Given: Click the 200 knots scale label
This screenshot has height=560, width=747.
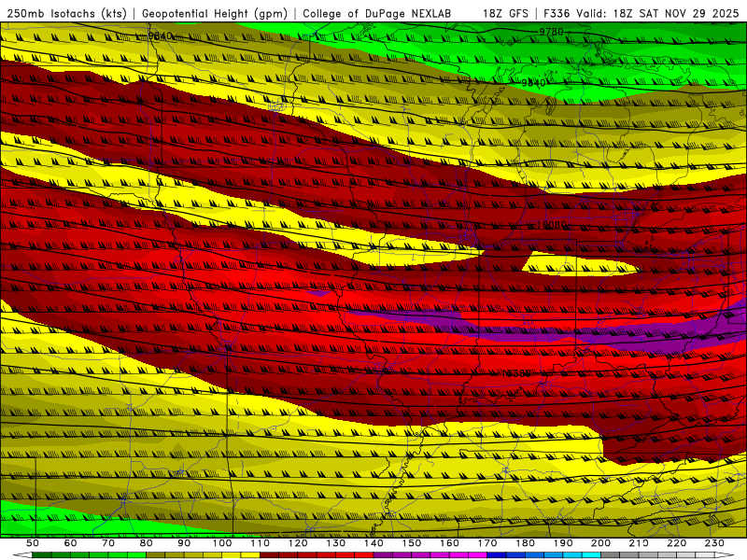Looking at the screenshot, I should 600,543.
